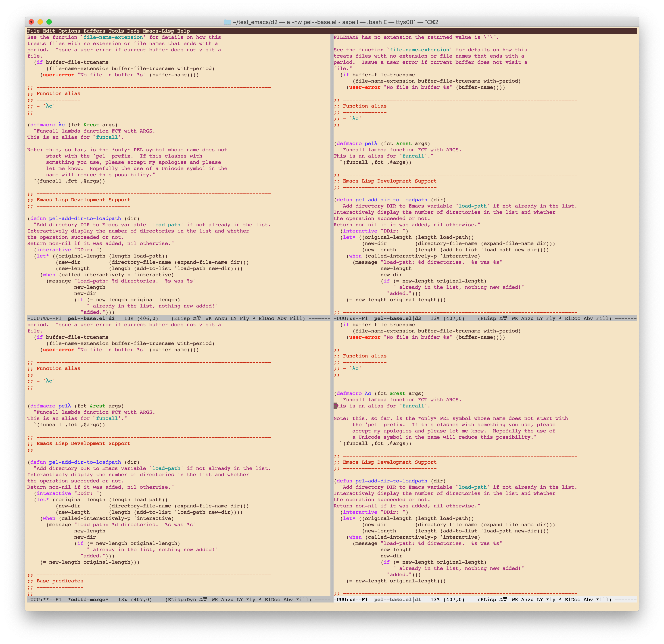
Task: Click 13% indicator in d1 mode line
Action: (435, 599)
